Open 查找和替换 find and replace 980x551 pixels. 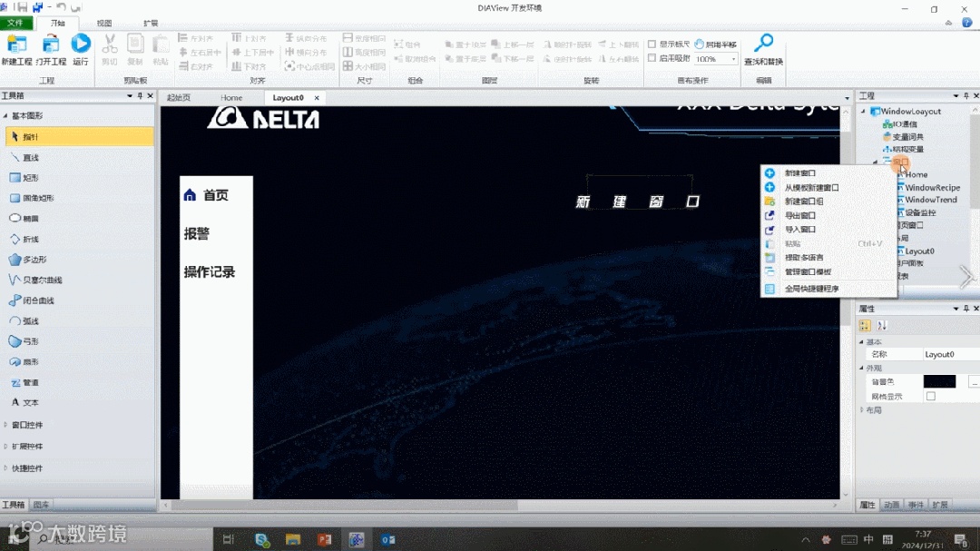point(763,49)
